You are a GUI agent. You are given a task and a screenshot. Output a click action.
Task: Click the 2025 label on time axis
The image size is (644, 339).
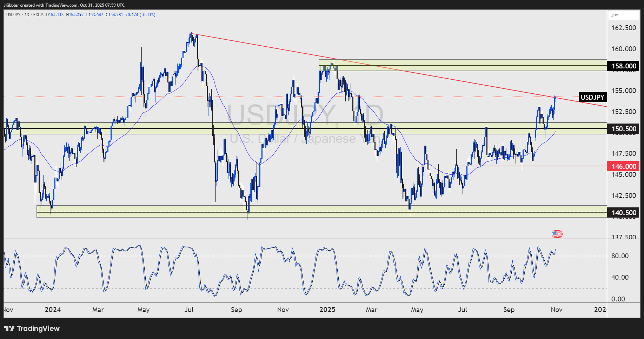tap(328, 310)
